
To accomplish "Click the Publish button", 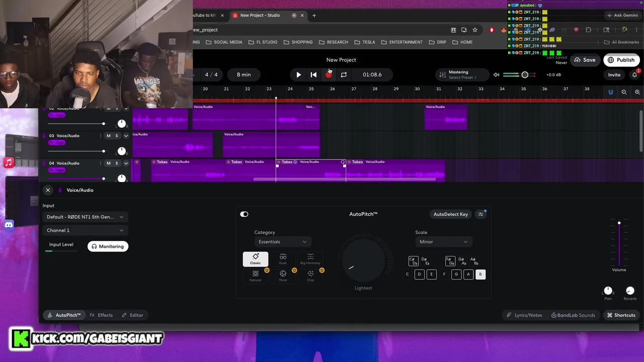I will coord(621,60).
